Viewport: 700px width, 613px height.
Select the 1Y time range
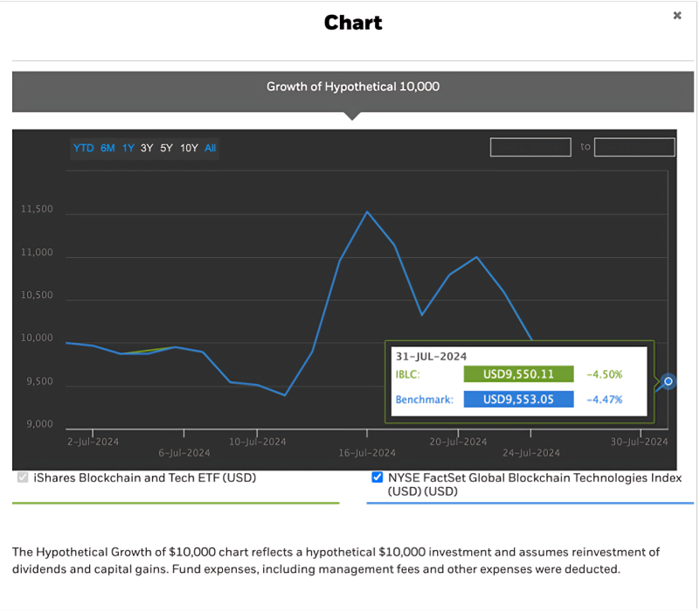[x=128, y=148]
